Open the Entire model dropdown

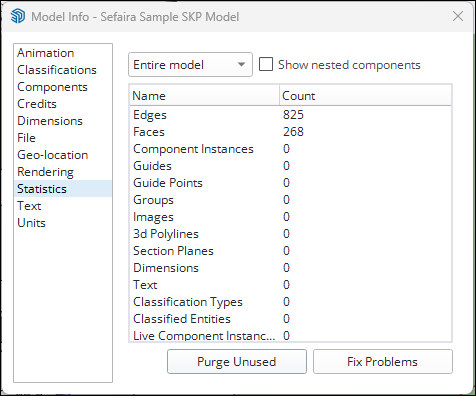(x=190, y=65)
